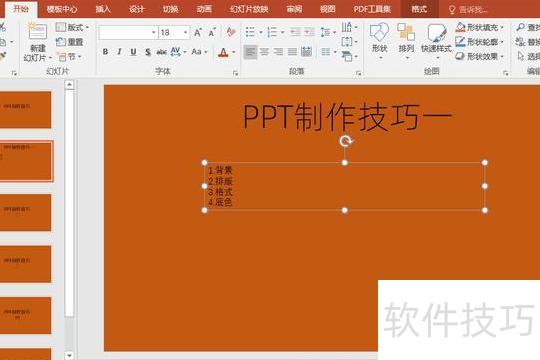Switch to the Home (开始) tab
The width and height of the screenshot is (540, 360).
21,9
